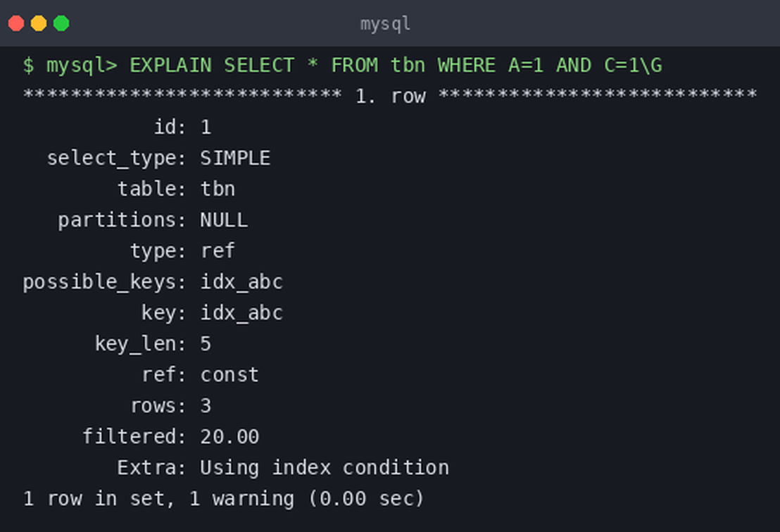Click the type value ref
The image size is (780, 532).
pos(218,251)
